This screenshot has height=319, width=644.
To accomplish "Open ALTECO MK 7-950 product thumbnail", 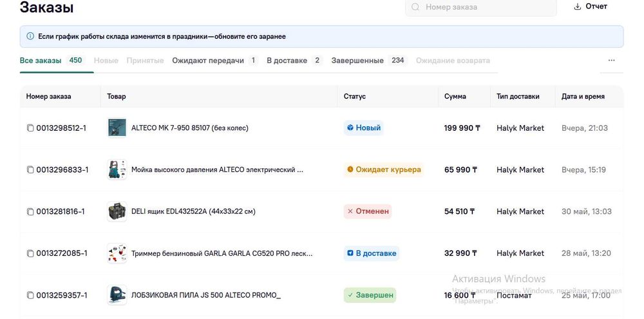I will (117, 128).
